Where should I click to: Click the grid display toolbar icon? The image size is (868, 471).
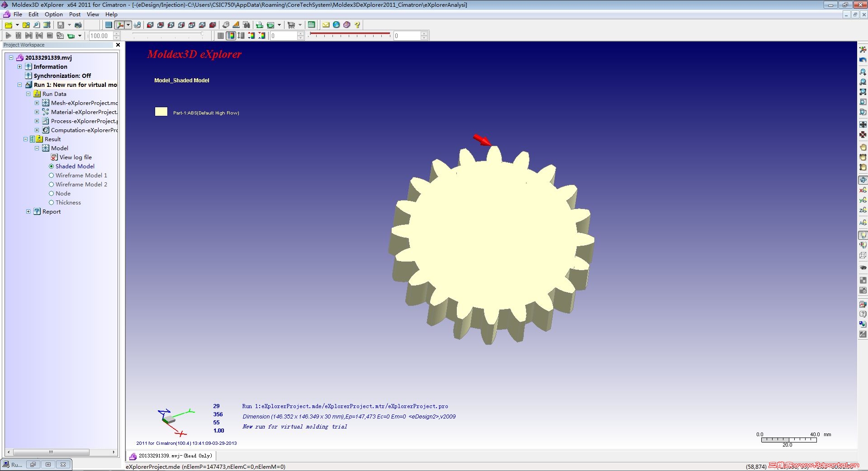tap(109, 25)
